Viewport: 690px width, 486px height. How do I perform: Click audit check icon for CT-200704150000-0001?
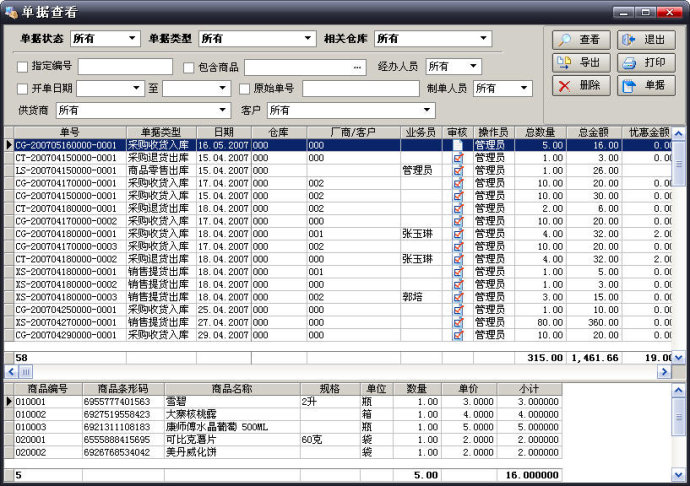point(458,158)
